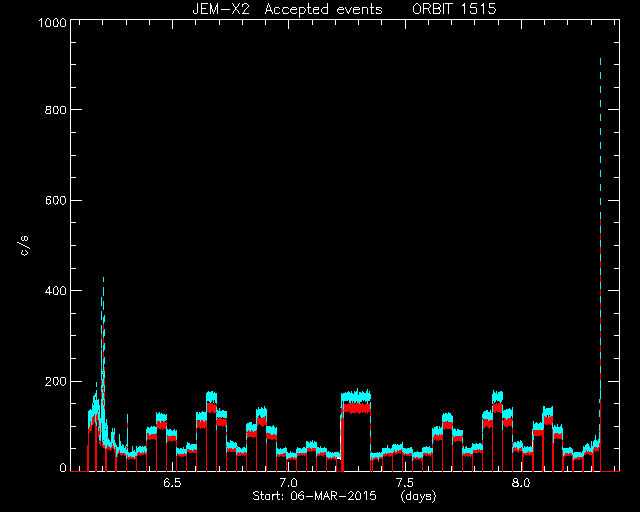
Task: Click the 200 tick label on the y-axis
Action: (55, 382)
